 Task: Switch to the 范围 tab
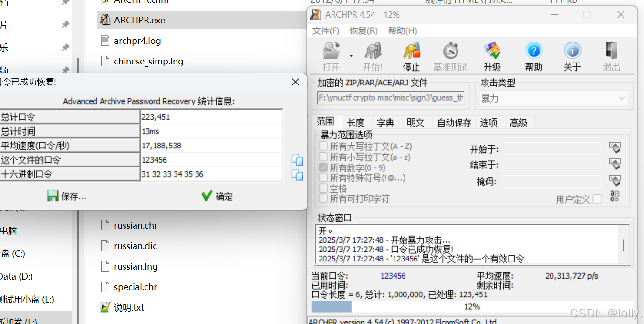pos(326,122)
